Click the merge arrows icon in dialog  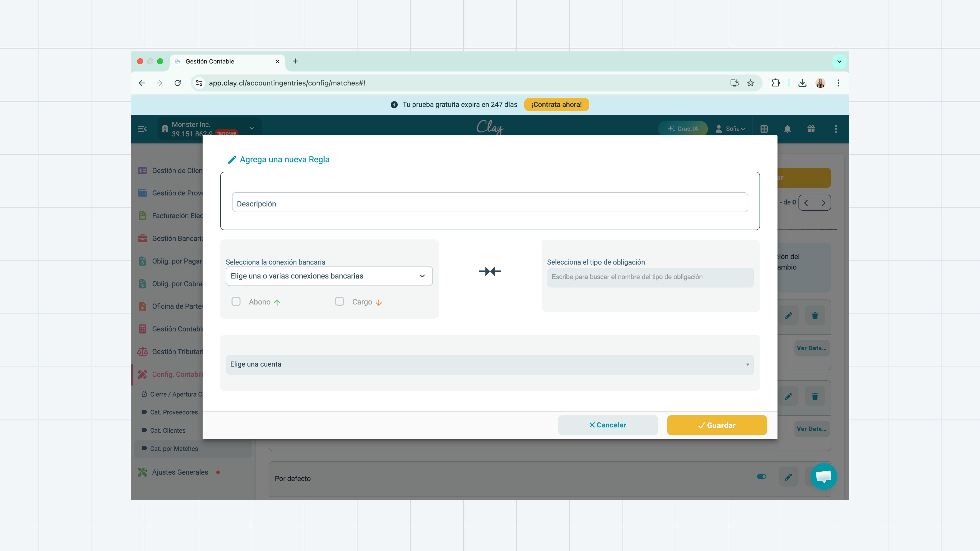pos(490,271)
